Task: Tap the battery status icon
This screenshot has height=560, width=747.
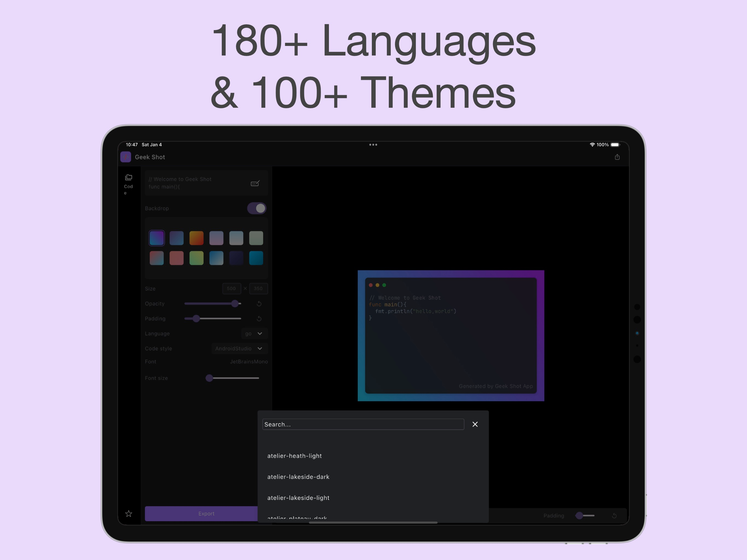Action: pos(615,145)
